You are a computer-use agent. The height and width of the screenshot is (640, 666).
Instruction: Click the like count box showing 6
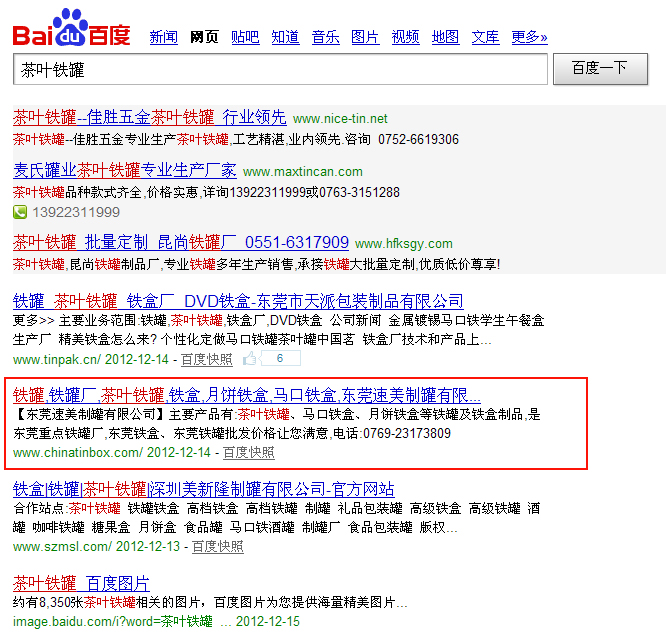click(x=281, y=358)
